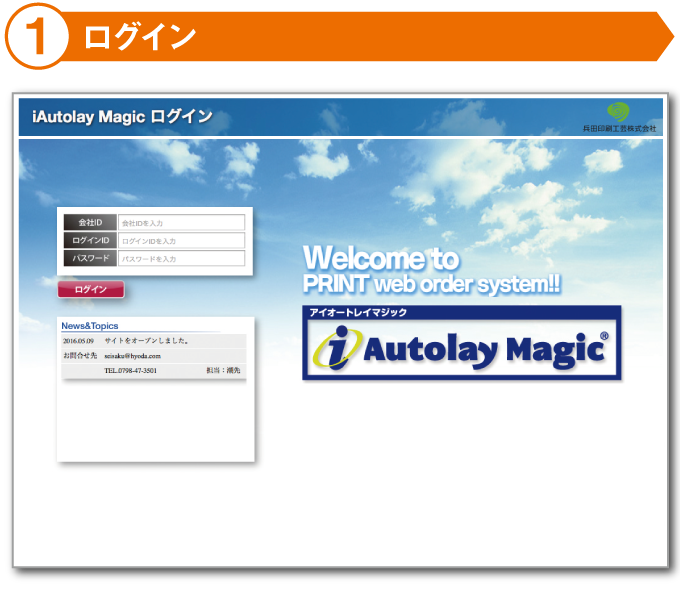Click the 会社ID input field

181,223
